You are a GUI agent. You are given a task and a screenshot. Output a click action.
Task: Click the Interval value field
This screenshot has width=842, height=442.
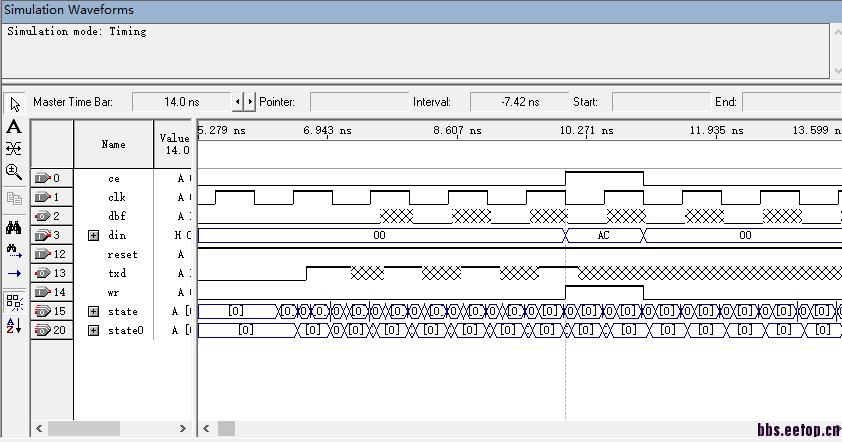[x=518, y=102]
